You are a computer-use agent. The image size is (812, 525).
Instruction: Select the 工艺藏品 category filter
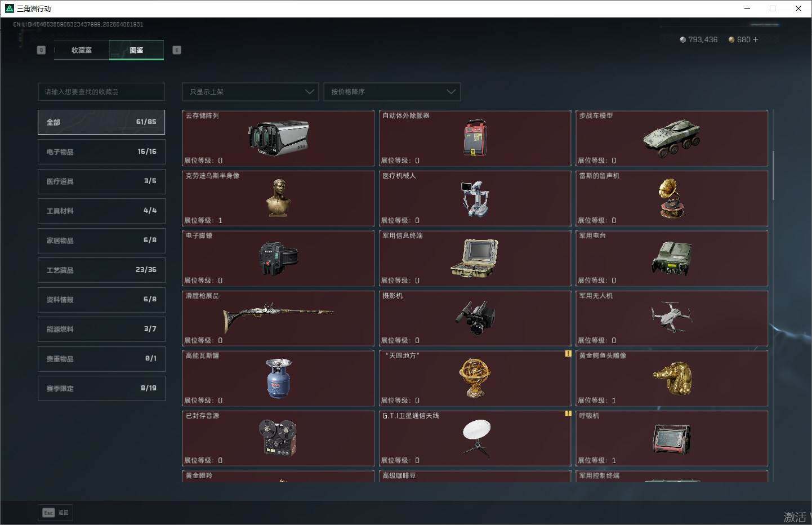coord(101,270)
